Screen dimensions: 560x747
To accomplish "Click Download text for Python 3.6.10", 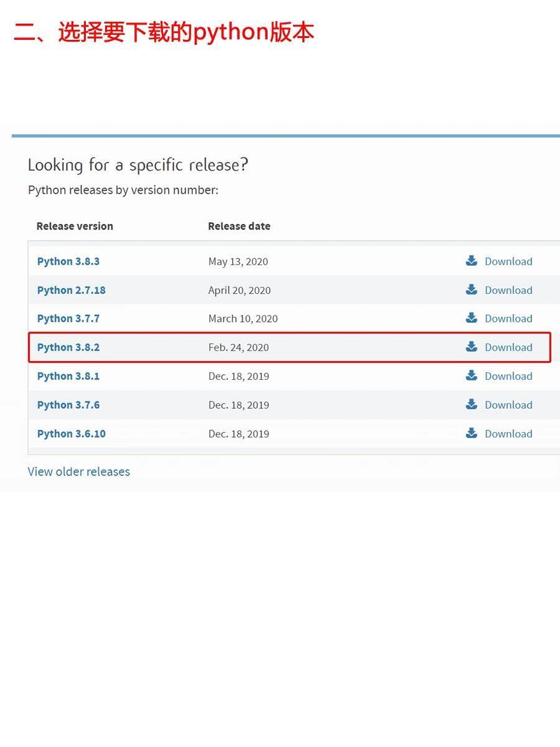I will (508, 434).
